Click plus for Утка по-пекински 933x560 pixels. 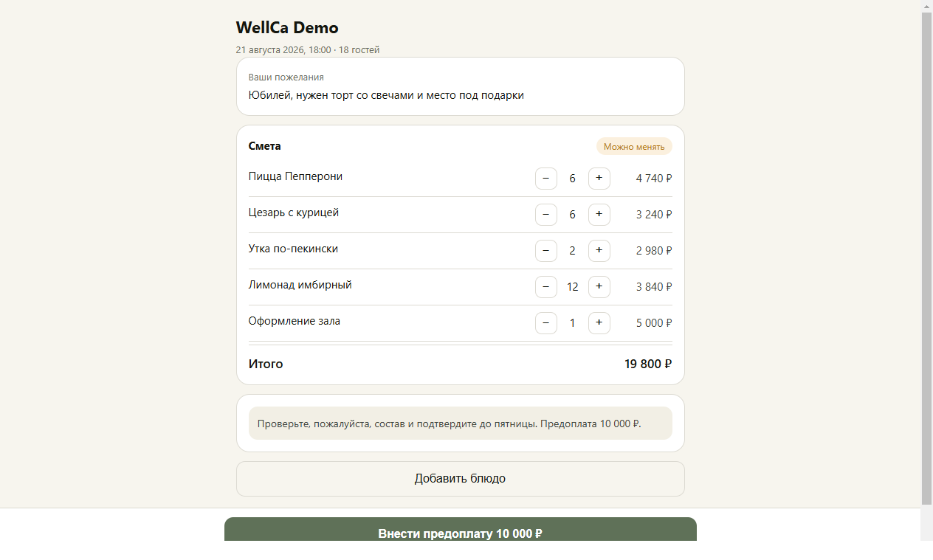599,251
